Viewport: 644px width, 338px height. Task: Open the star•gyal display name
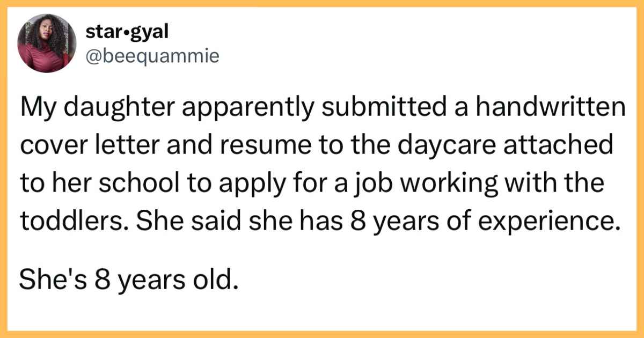coord(128,32)
